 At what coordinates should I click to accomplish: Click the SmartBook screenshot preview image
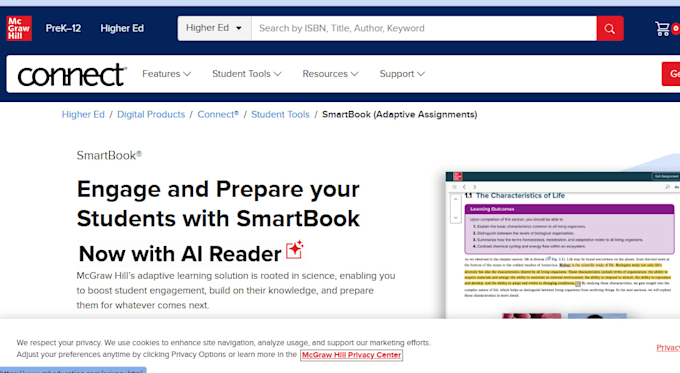click(x=563, y=245)
